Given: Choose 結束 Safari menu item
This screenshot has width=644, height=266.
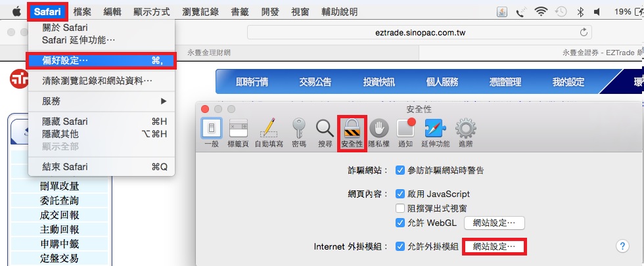Looking at the screenshot, I should pos(101,167).
